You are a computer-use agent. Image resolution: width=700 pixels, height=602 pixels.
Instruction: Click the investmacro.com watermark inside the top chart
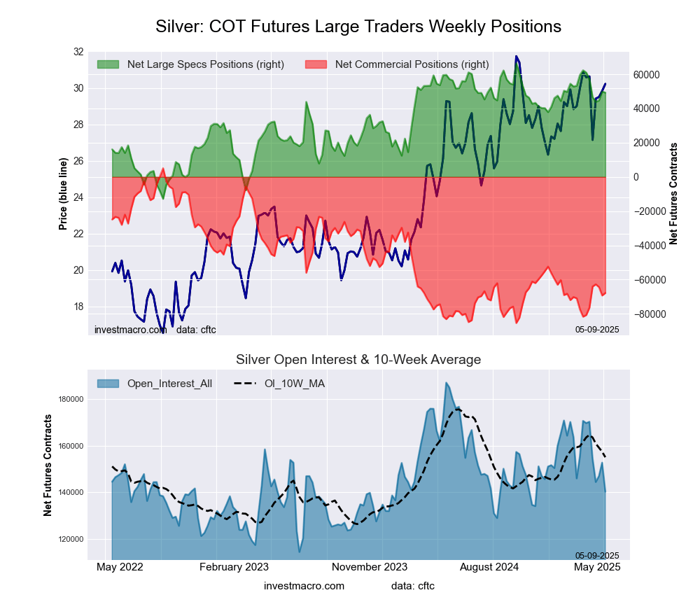[x=130, y=329]
